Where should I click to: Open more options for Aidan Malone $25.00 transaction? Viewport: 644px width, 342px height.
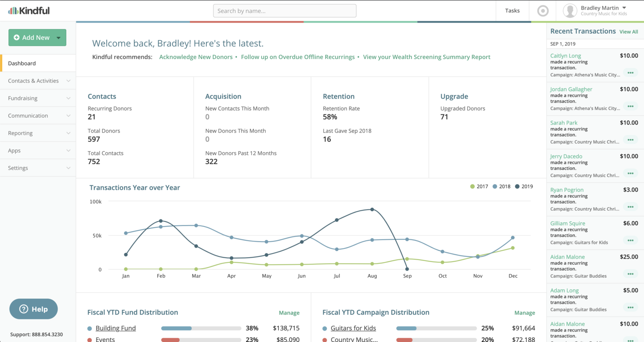pos(630,274)
